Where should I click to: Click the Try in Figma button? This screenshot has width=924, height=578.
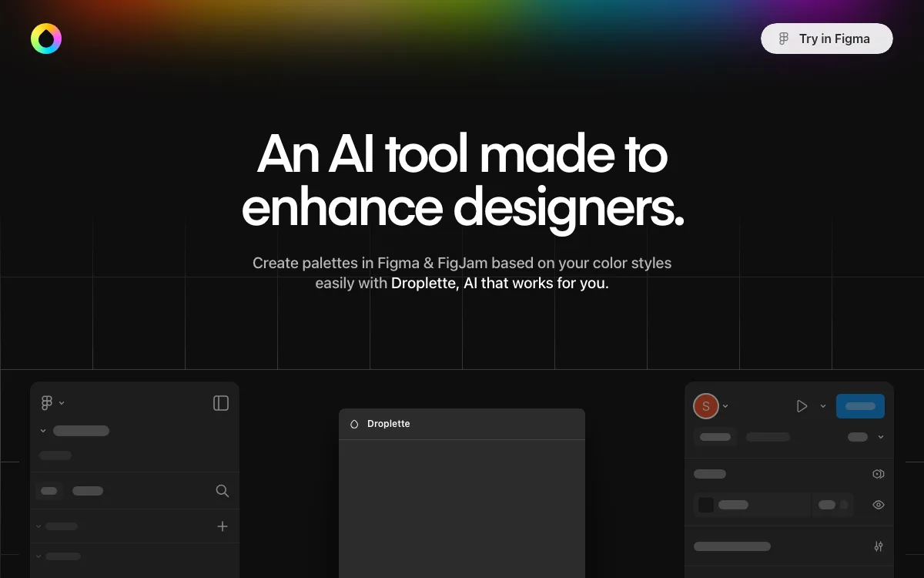[x=827, y=39]
